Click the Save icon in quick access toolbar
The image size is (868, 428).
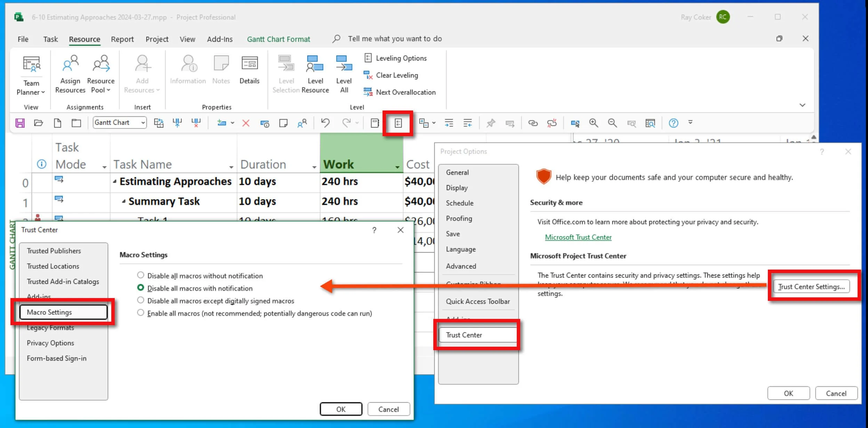click(20, 123)
